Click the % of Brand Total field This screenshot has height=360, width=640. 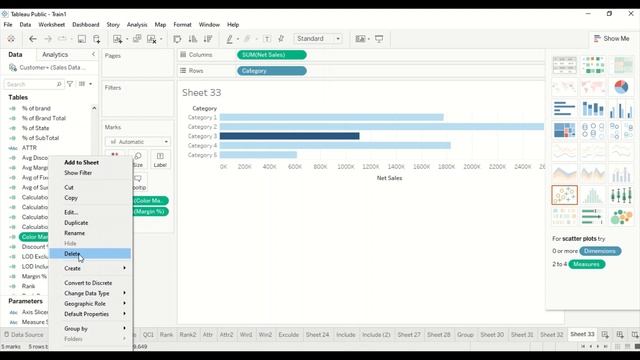click(43, 118)
